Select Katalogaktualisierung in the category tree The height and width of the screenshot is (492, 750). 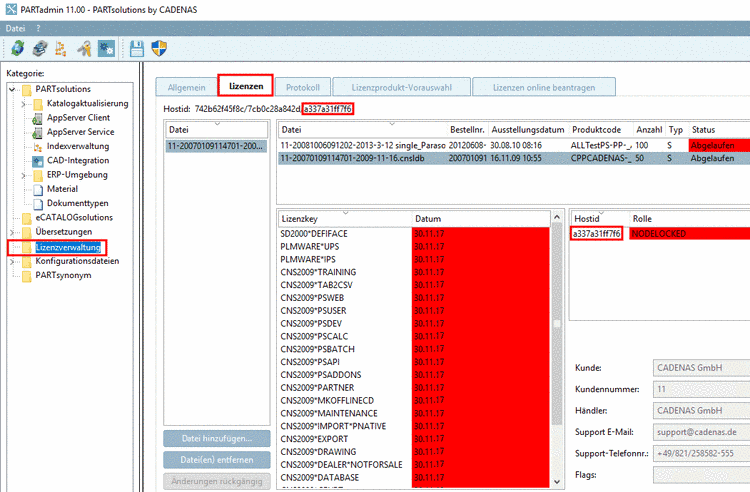pyautogui.click(x=88, y=103)
